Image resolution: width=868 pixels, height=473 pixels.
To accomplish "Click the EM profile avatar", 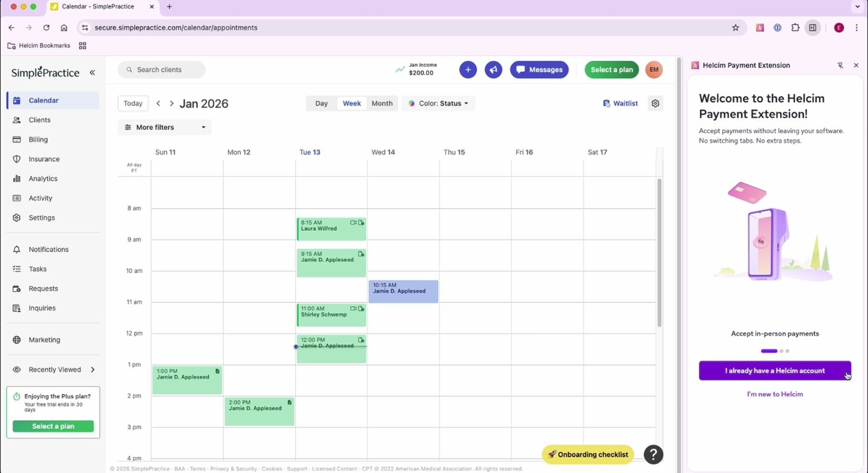I will pyautogui.click(x=653, y=70).
